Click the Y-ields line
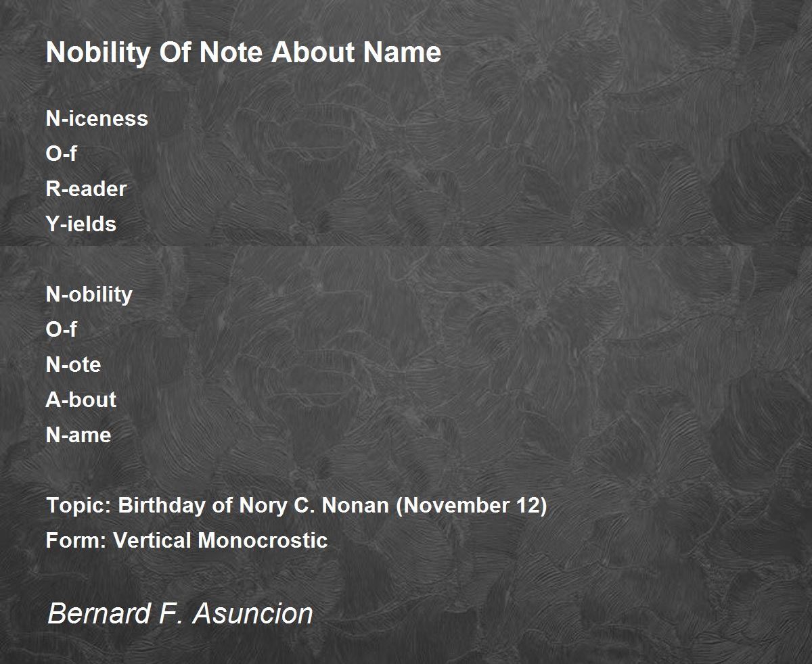This screenshot has width=812, height=664. click(x=81, y=224)
